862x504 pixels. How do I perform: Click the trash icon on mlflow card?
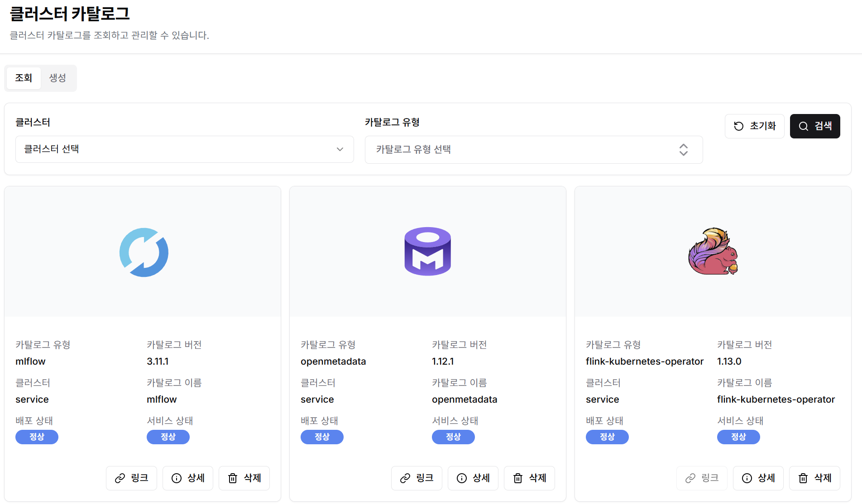point(233,478)
